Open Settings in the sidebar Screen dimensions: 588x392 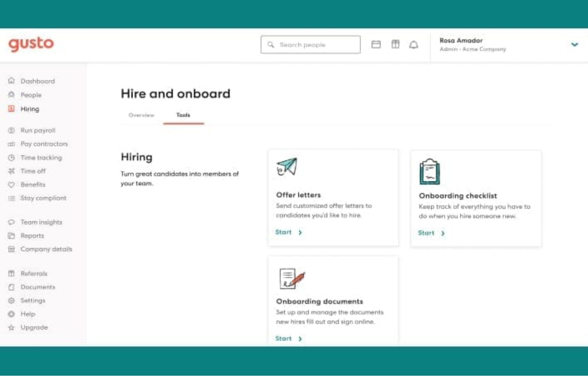[33, 300]
